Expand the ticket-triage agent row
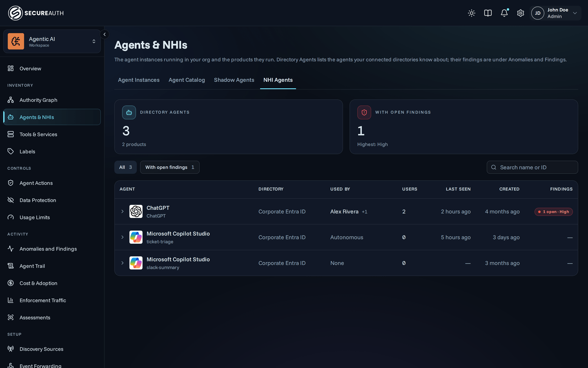Viewport: 588px width, 368px height. click(122, 237)
